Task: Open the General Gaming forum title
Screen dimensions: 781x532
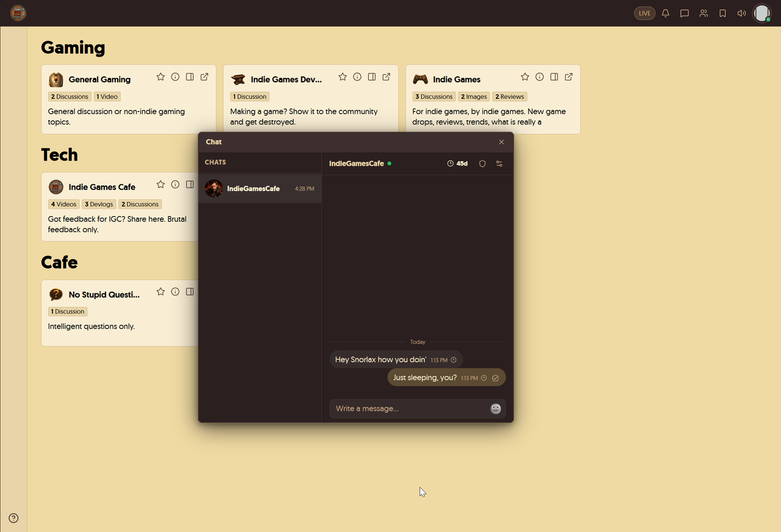Action: [99, 79]
